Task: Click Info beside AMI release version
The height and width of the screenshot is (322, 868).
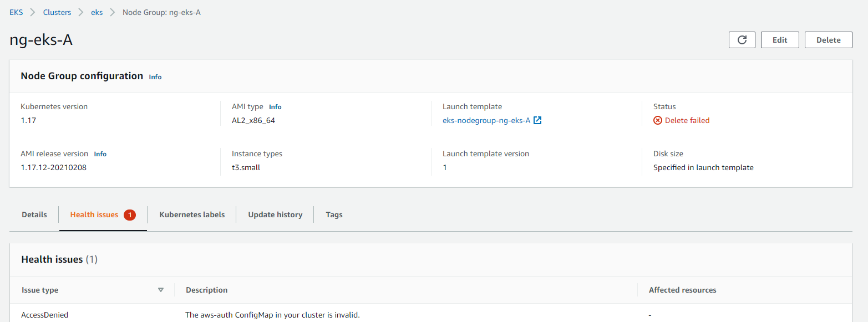Action: pos(100,154)
